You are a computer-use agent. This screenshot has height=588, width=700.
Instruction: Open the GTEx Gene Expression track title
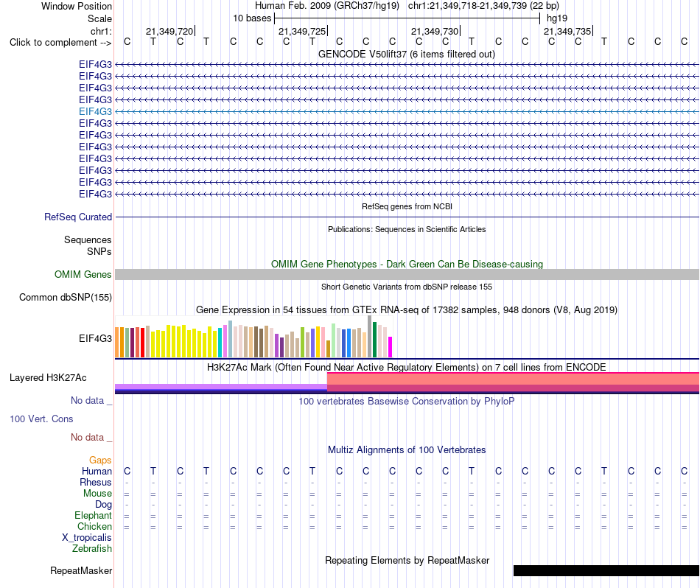click(407, 310)
